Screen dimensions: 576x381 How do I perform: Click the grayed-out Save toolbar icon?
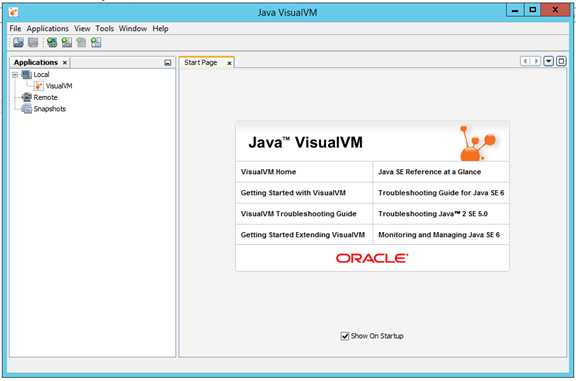click(33, 43)
